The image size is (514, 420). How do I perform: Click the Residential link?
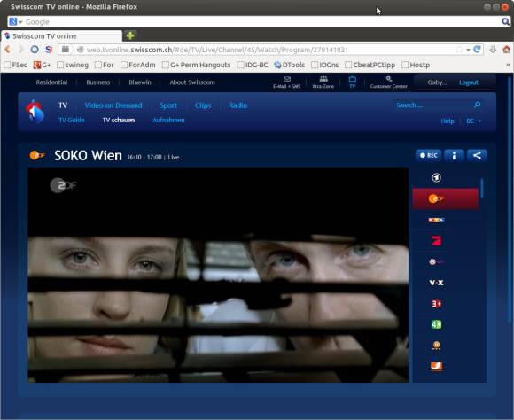coord(51,82)
